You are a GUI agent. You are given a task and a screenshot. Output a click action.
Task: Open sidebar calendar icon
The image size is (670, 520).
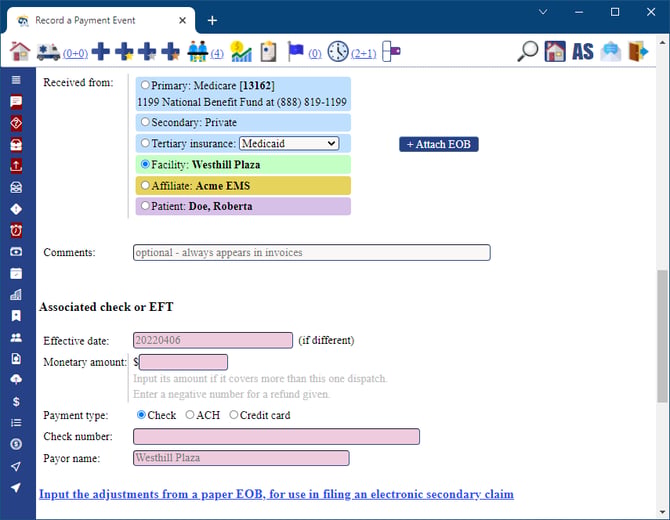coord(16,273)
